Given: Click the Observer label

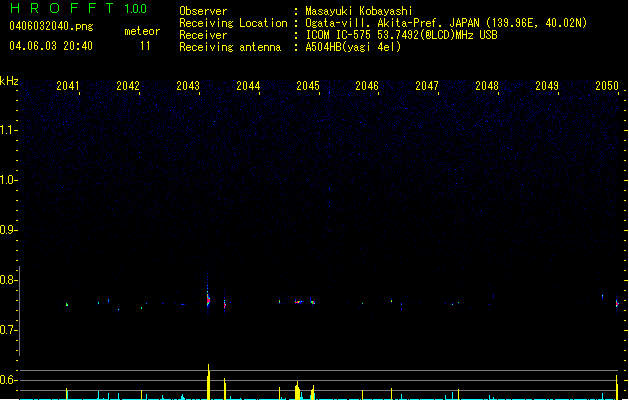Looking at the screenshot, I should click(x=203, y=11).
